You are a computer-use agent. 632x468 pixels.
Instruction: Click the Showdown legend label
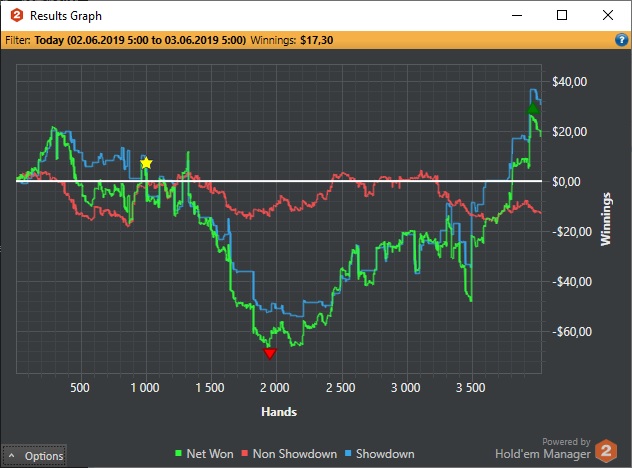(x=385, y=454)
